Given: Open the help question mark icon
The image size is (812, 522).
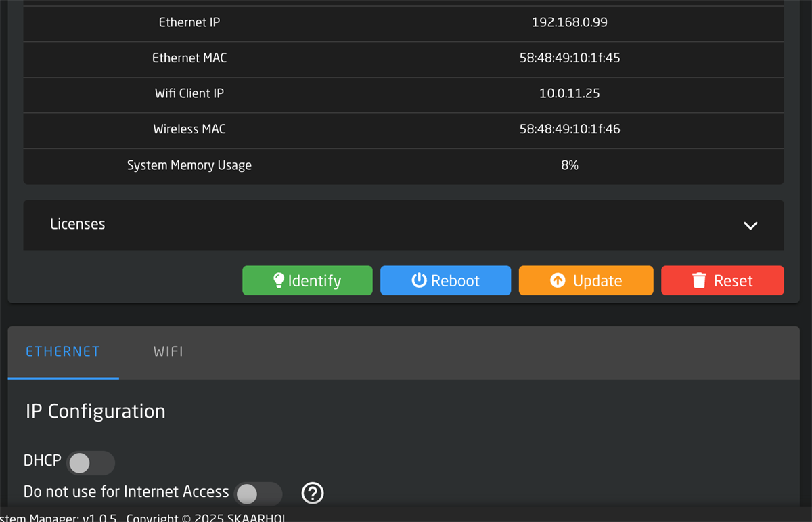Looking at the screenshot, I should [312, 493].
